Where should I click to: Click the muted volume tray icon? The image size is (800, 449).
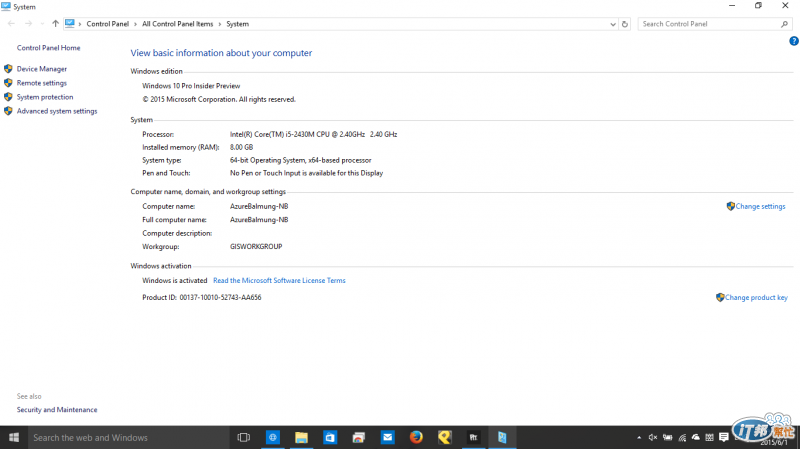[653, 437]
